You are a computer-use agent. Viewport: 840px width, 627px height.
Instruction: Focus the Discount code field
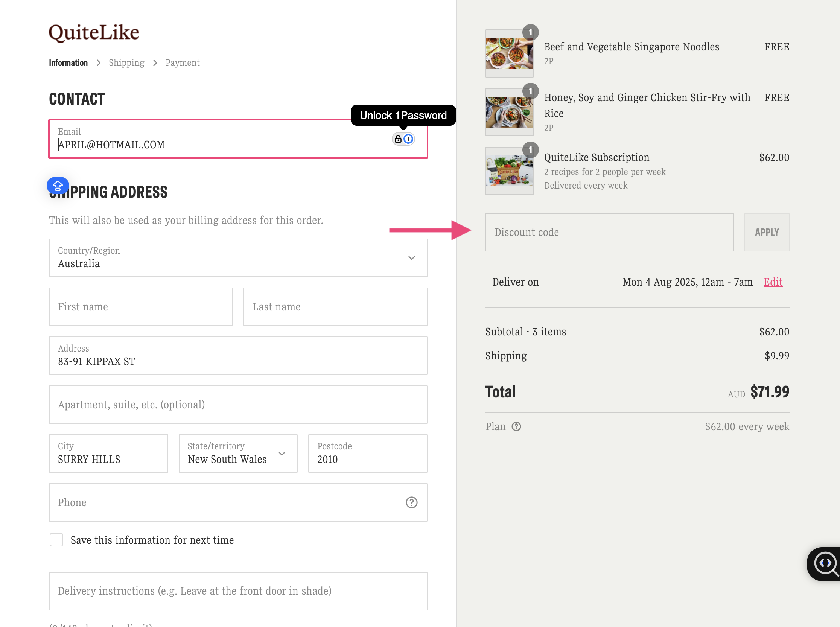pyautogui.click(x=609, y=232)
